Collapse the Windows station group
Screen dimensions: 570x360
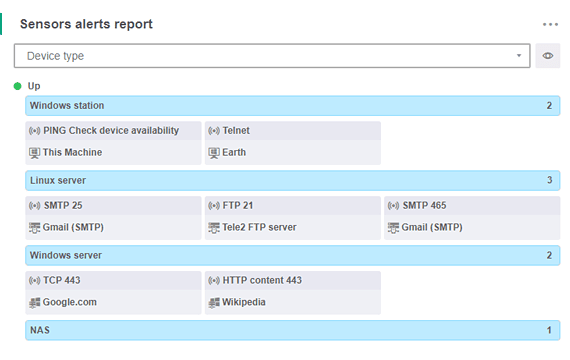click(x=293, y=105)
